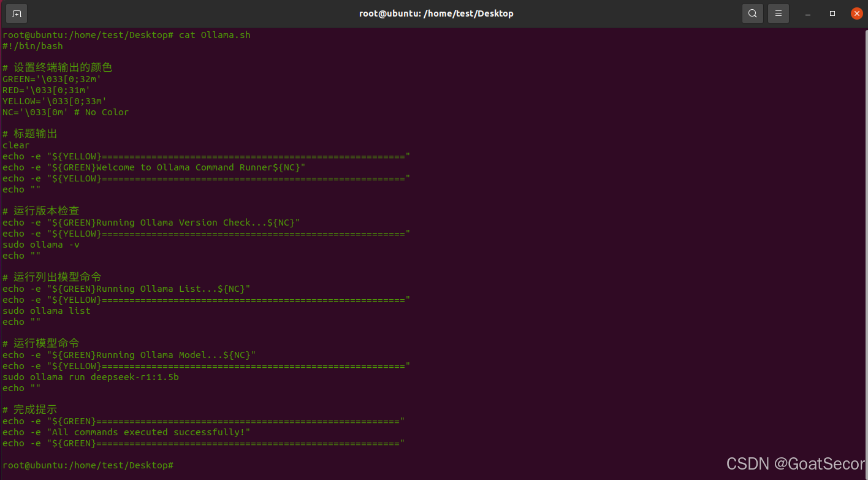Click the 'All commands executed successfully!' line

126,432
